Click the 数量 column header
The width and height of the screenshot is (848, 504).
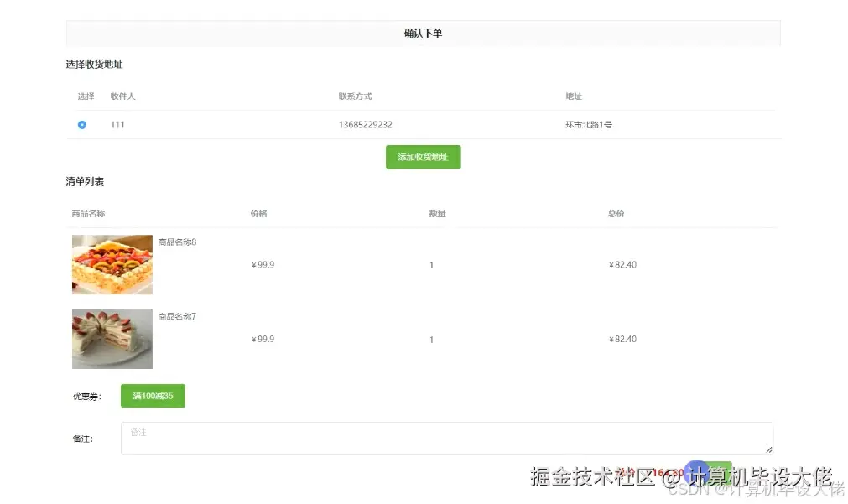436,213
